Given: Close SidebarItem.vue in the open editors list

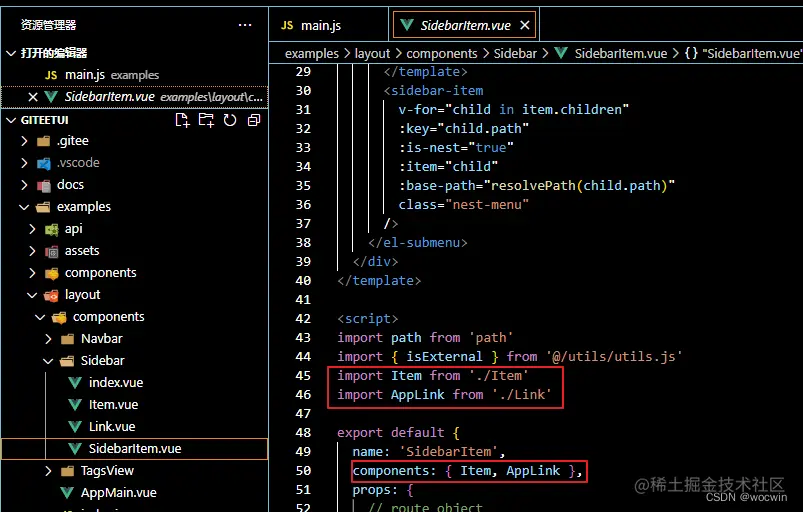Looking at the screenshot, I should (x=33, y=97).
